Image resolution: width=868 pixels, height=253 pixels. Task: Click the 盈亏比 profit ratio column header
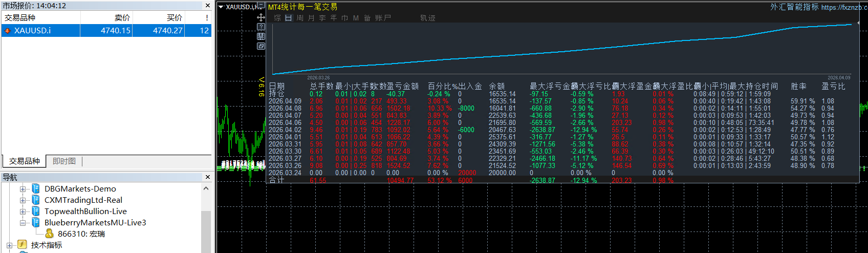834,87
